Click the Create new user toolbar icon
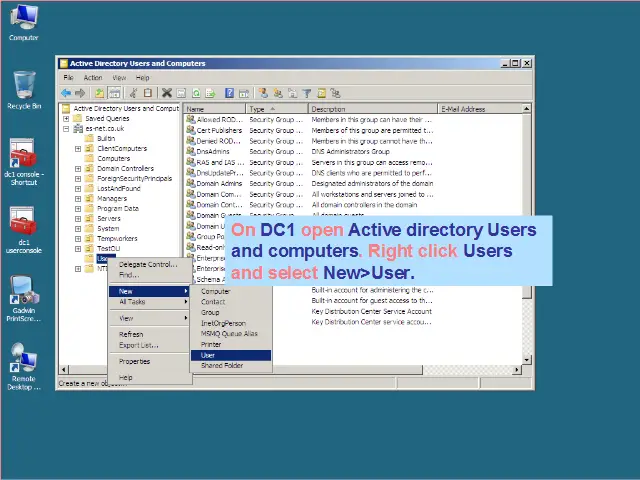Viewport: 640px width, 480px height. click(x=263, y=93)
